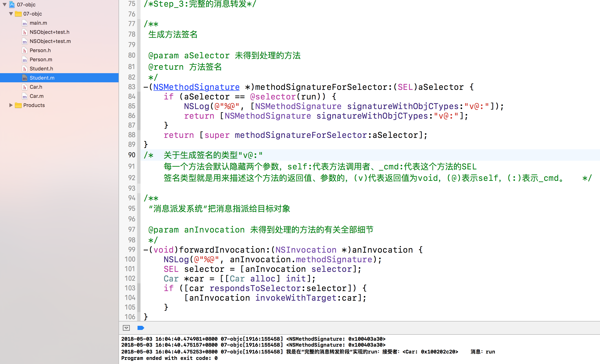Click the main.m file icon
The image size is (600, 364).
(x=24, y=23)
